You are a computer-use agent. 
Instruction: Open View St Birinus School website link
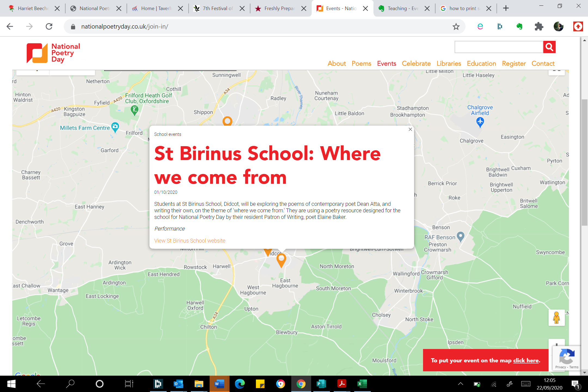[x=189, y=241]
